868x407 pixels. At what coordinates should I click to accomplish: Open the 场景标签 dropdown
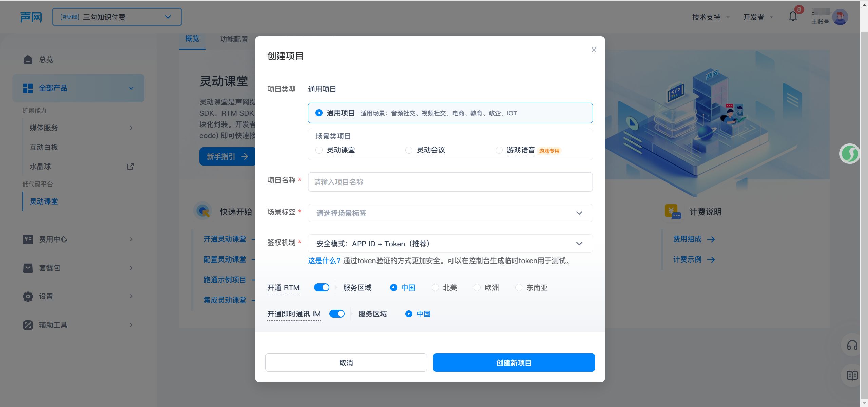(450, 213)
